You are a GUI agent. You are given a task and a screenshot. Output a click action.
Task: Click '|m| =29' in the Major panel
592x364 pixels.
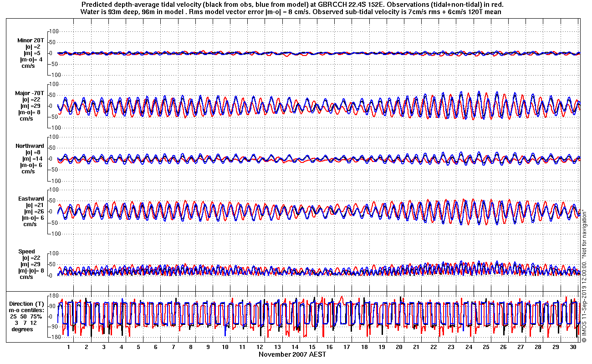click(x=31, y=106)
